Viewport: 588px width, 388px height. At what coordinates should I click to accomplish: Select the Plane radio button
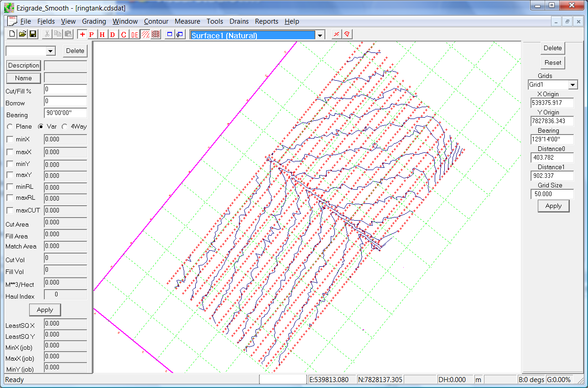point(10,126)
